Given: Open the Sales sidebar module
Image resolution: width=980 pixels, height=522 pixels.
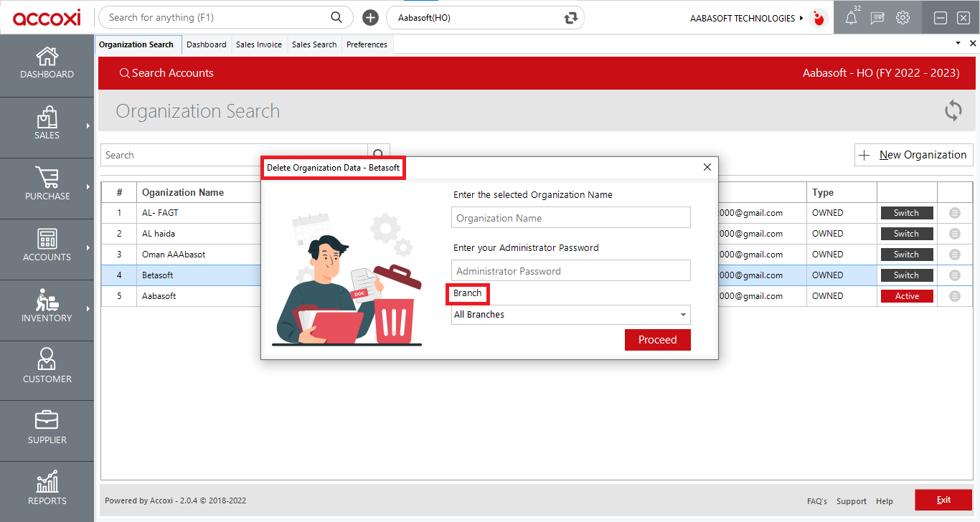Looking at the screenshot, I should pos(47,125).
